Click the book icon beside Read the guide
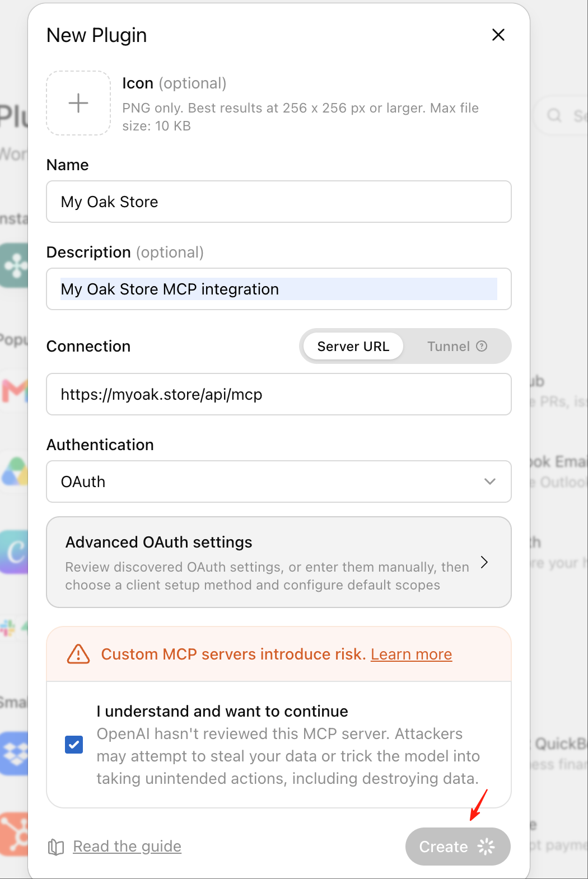 pyautogui.click(x=56, y=847)
